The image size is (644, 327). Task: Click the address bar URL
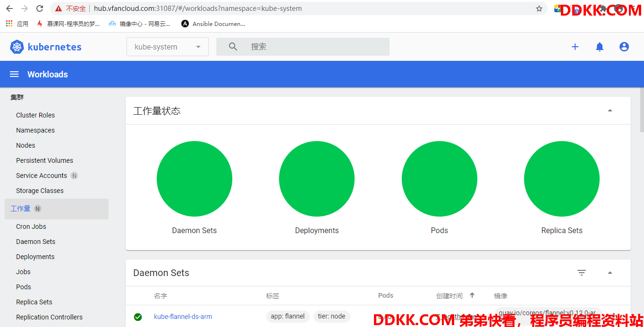198,8
